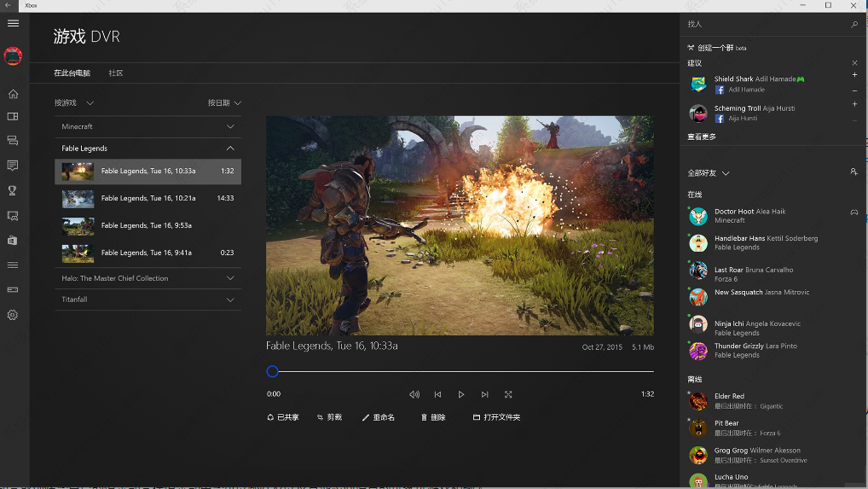Select clip Fable Legends, Tue 16, 9:53a
868x489 pixels.
coord(148,225)
